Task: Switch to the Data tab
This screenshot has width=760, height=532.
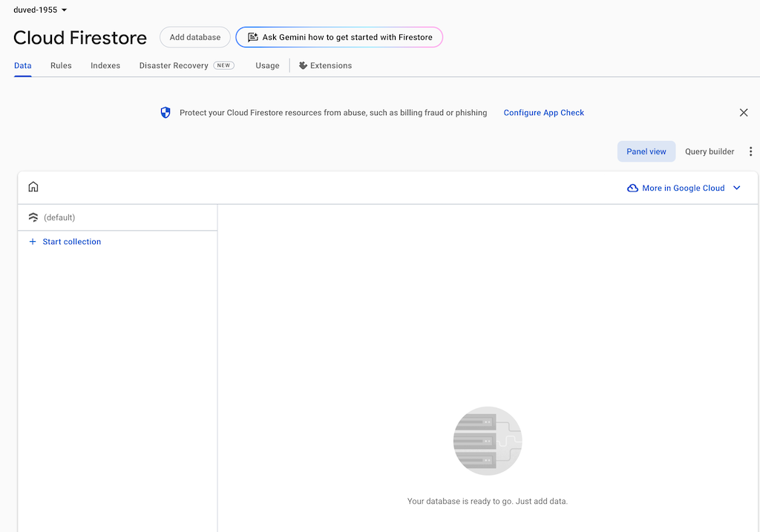Action: tap(23, 65)
